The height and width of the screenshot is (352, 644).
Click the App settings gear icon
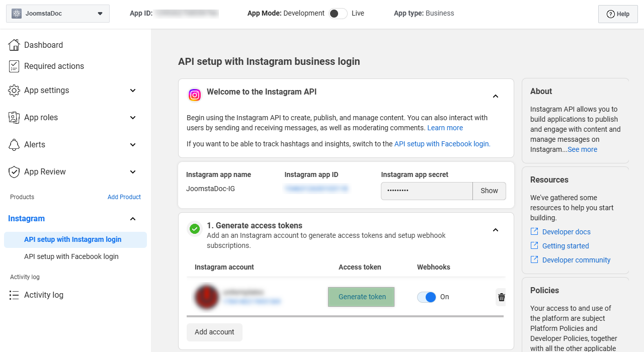click(x=14, y=91)
